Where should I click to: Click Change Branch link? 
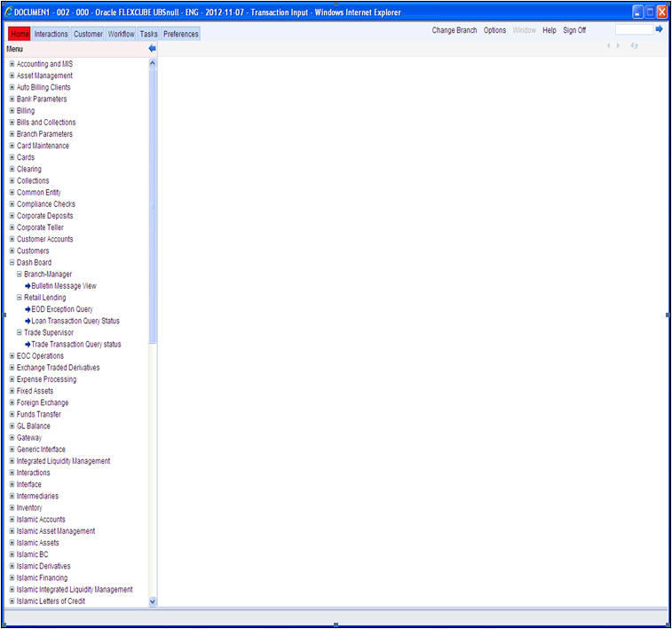point(455,30)
